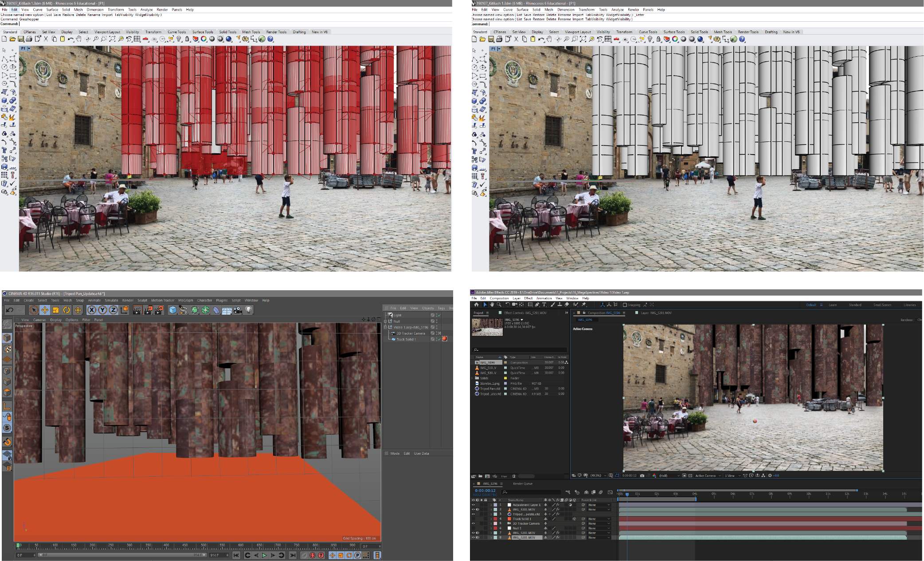
Task: Switch to the Learn workspace
Action: tap(833, 305)
